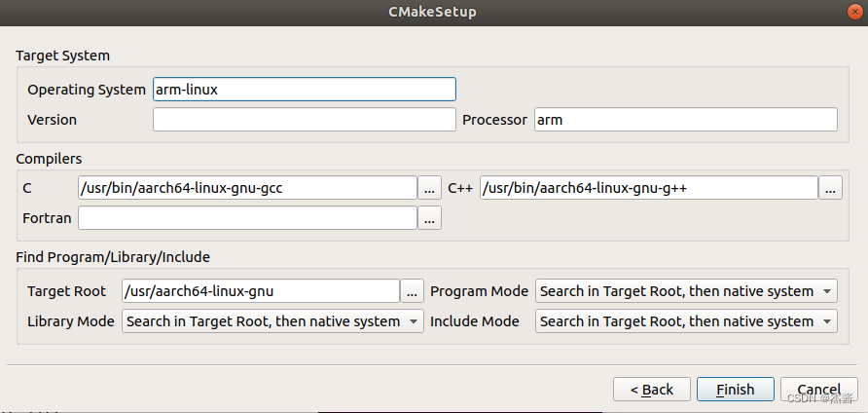Click the Include Mode label
The width and height of the screenshot is (868, 413).
click(475, 321)
